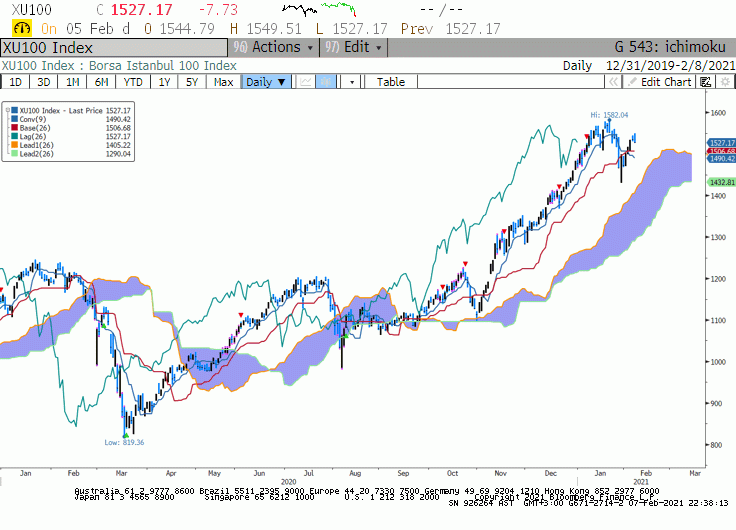Click the 'Mar' 2021 x-axis label at right end

(695, 473)
